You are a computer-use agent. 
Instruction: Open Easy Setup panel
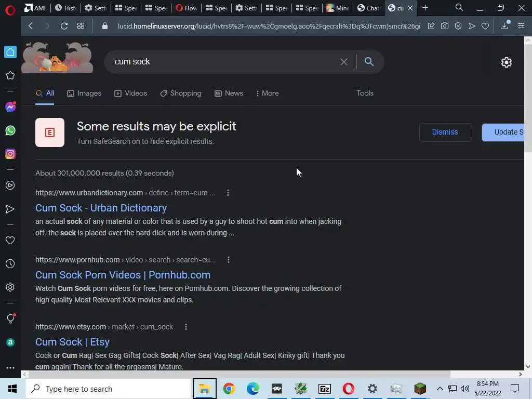tap(521, 26)
